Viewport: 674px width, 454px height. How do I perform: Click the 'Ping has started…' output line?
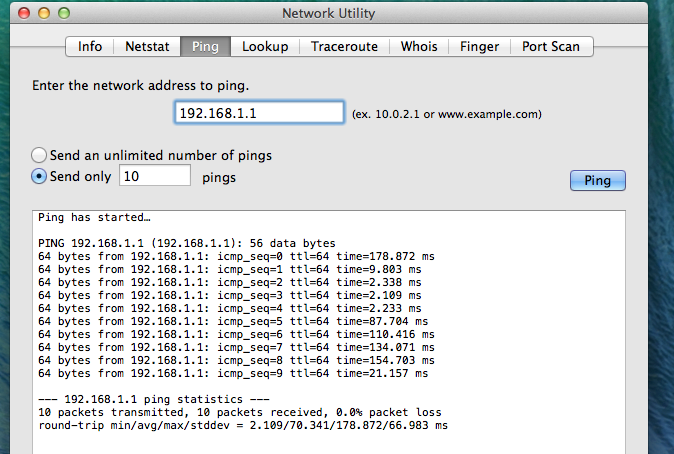(x=93, y=217)
